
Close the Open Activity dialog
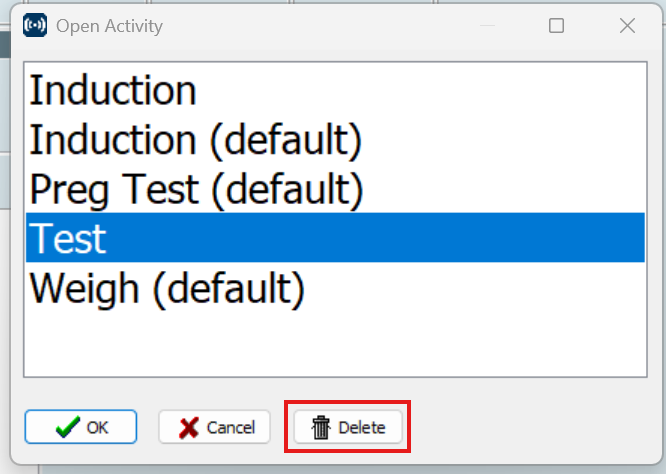[627, 26]
